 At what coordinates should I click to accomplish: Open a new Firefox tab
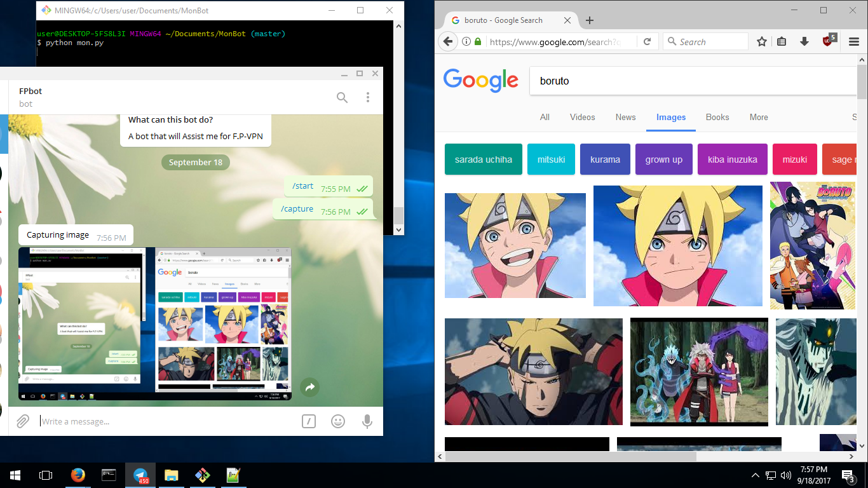[x=590, y=20]
